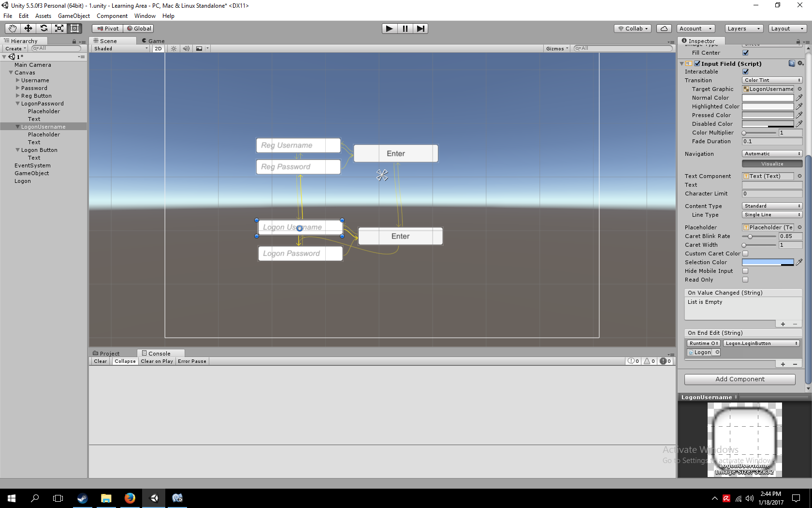Image resolution: width=812 pixels, height=508 pixels.
Task: Open Transition Color Tint dropdown
Action: (772, 80)
